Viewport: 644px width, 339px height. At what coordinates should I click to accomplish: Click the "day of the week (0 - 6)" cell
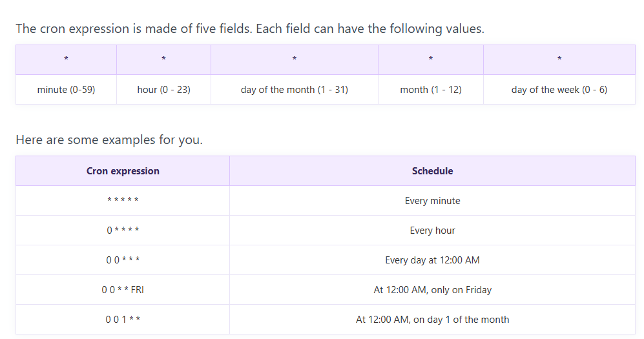(559, 90)
